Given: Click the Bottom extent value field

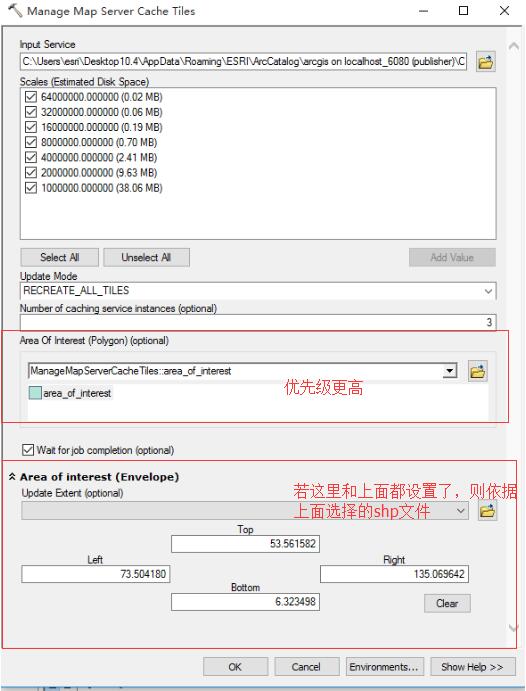Looking at the screenshot, I should click(245, 602).
